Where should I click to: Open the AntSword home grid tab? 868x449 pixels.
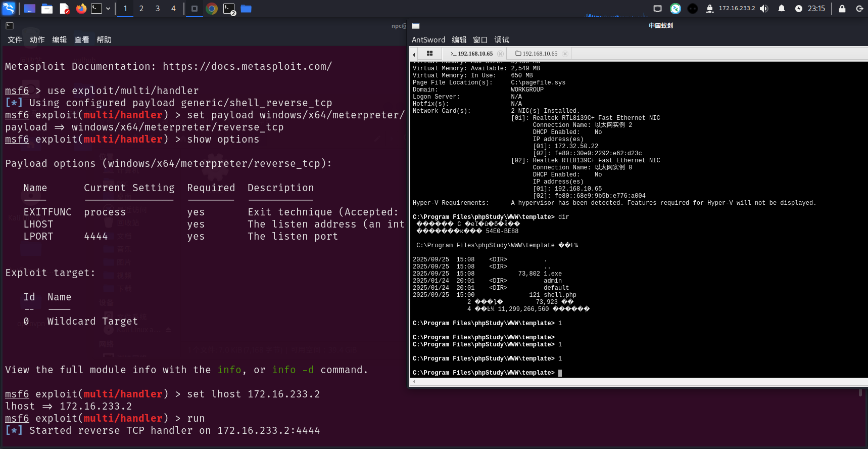(429, 54)
